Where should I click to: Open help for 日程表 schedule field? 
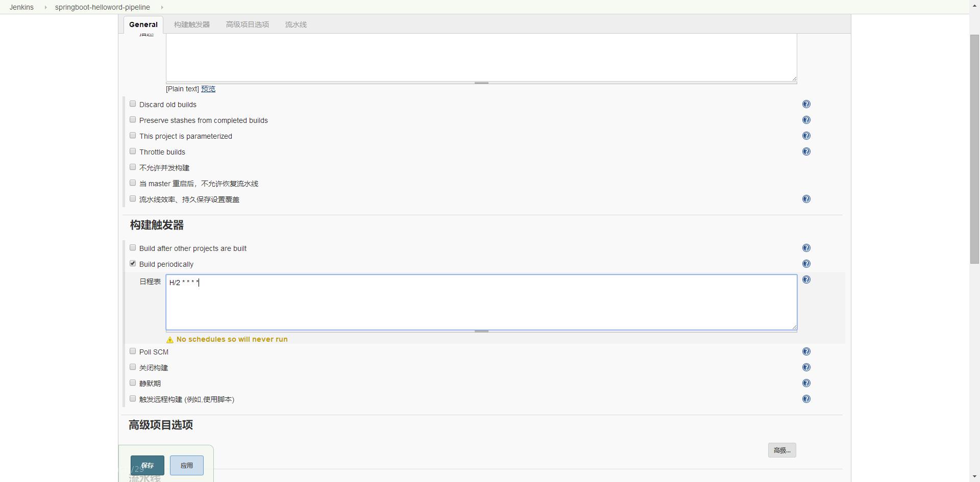pyautogui.click(x=806, y=280)
